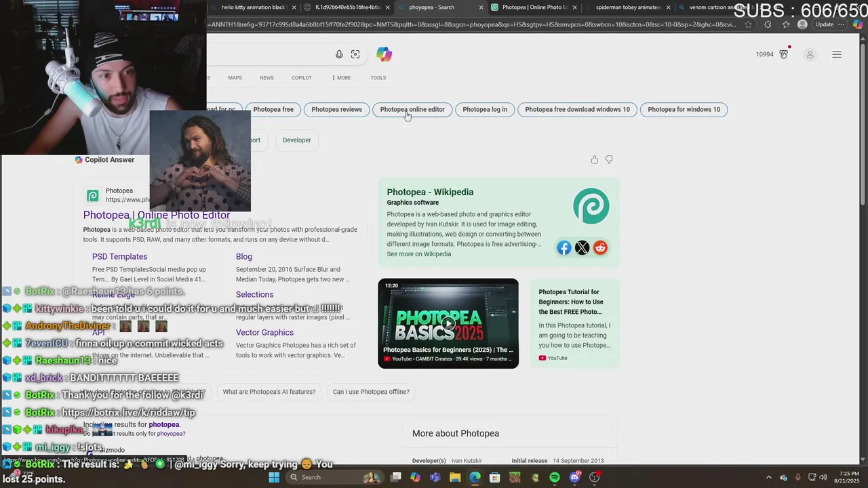Viewport: 868px width, 488px height.
Task: Switch to MAPS search tab
Action: [235, 78]
